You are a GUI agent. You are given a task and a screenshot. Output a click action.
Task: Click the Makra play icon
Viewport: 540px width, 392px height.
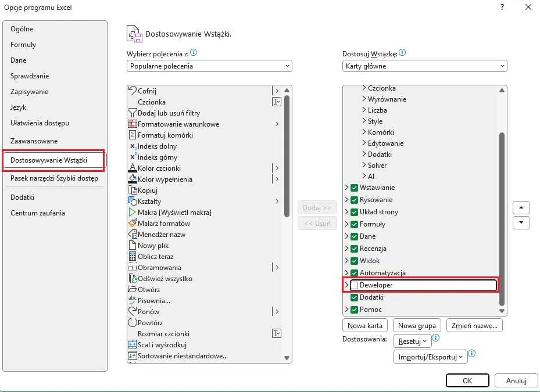click(x=133, y=213)
